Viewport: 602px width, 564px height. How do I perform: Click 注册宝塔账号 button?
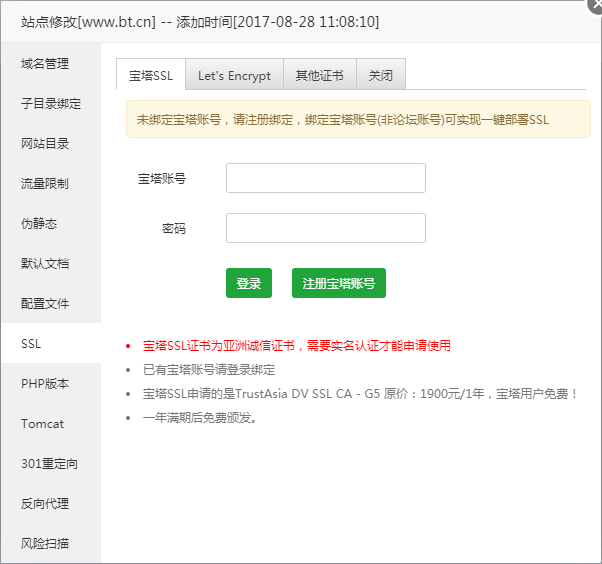339,283
